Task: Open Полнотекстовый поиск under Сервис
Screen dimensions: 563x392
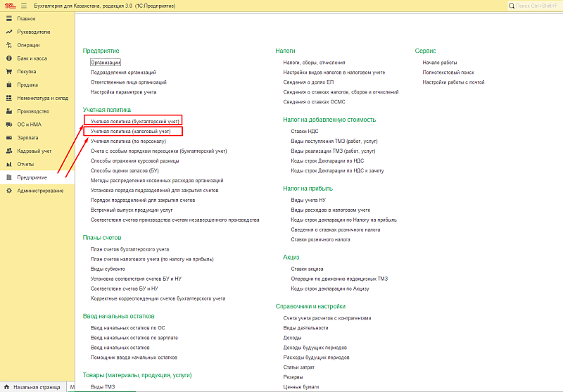Action: tap(448, 72)
